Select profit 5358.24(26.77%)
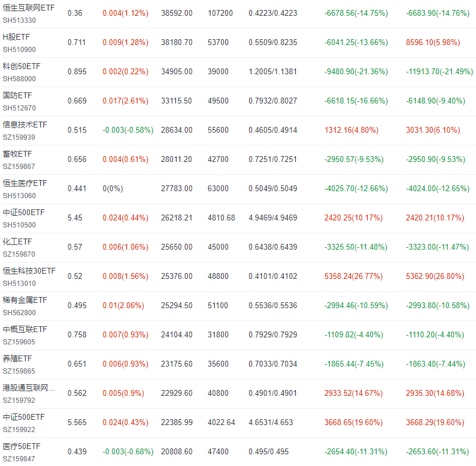476x466 pixels. [x=353, y=276]
